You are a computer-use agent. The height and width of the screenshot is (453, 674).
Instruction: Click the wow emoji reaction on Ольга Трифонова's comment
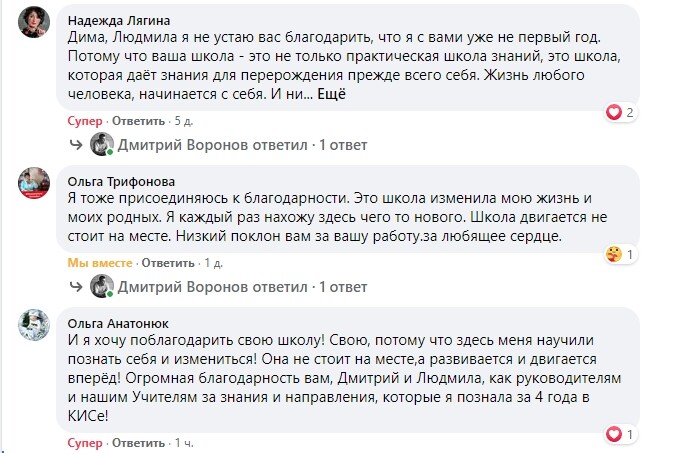pos(614,255)
